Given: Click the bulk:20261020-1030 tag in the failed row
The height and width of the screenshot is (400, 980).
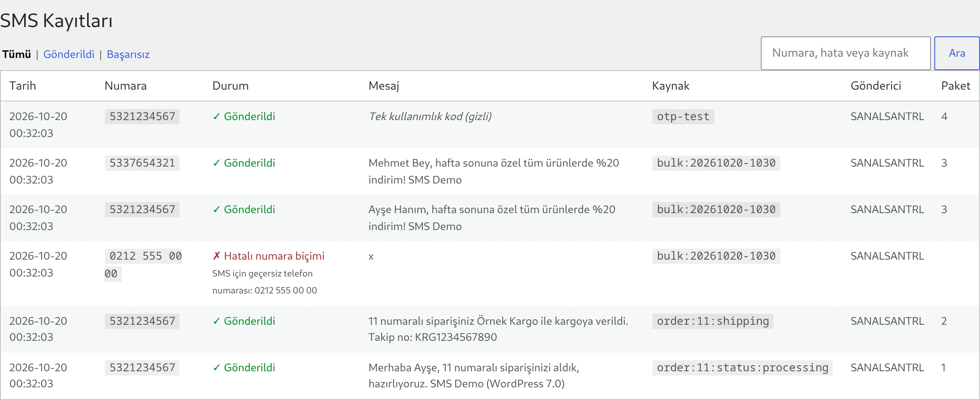Looking at the screenshot, I should (x=716, y=256).
